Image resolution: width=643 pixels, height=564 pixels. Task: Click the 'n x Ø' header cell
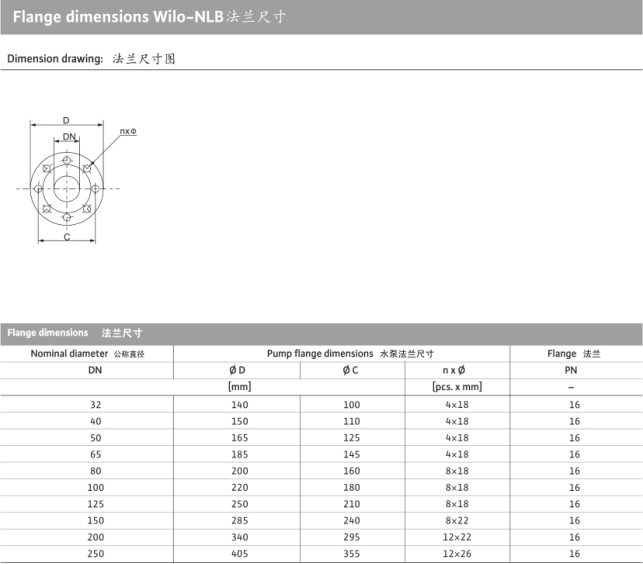point(454,370)
